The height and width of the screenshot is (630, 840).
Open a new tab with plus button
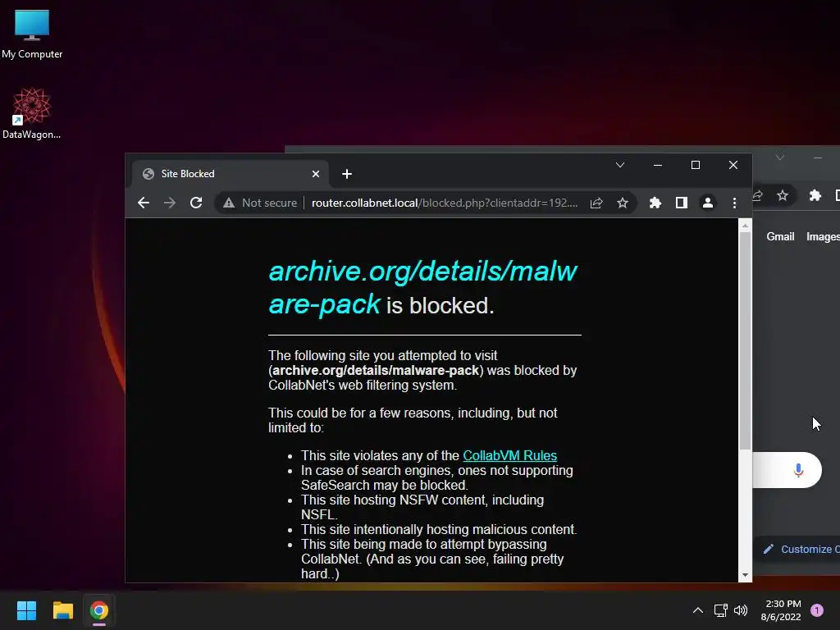[x=347, y=174]
